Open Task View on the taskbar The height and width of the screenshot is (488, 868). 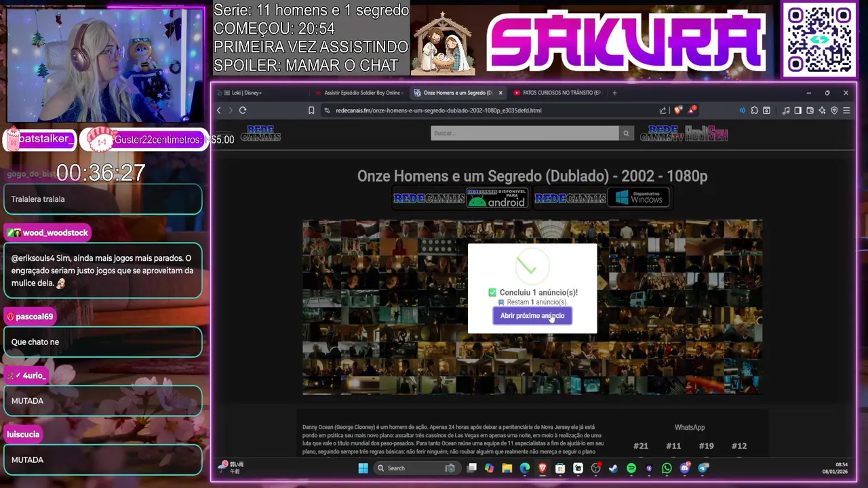click(472, 468)
